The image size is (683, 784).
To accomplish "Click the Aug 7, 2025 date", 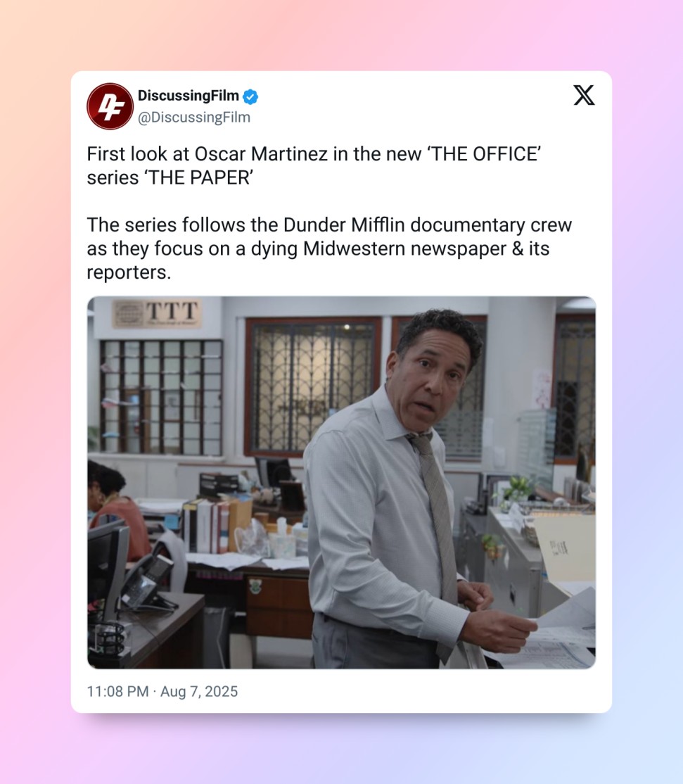I will (199, 692).
